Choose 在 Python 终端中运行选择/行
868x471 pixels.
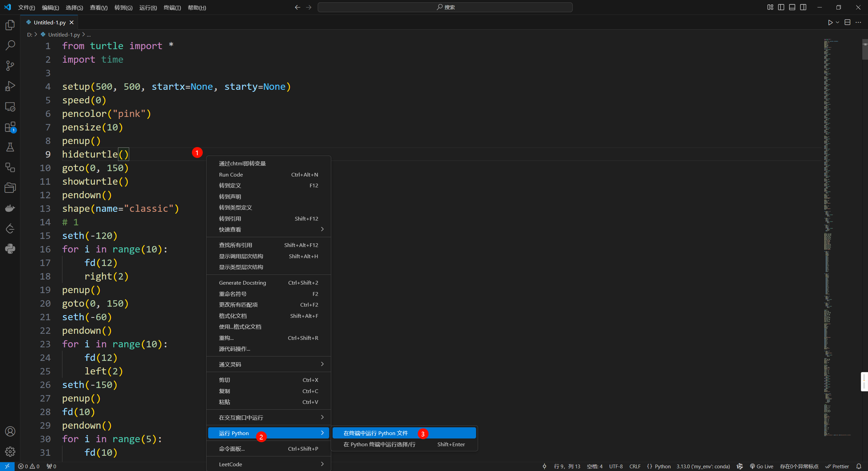pos(404,444)
